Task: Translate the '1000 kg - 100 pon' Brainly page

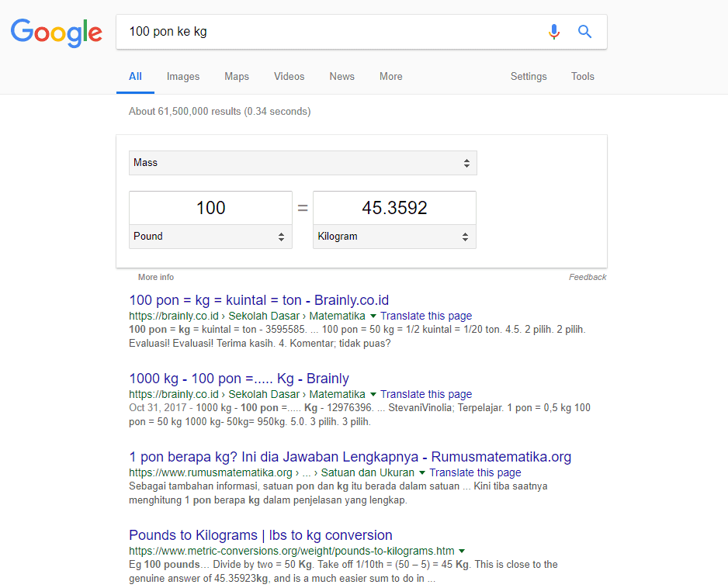Action: (426, 395)
